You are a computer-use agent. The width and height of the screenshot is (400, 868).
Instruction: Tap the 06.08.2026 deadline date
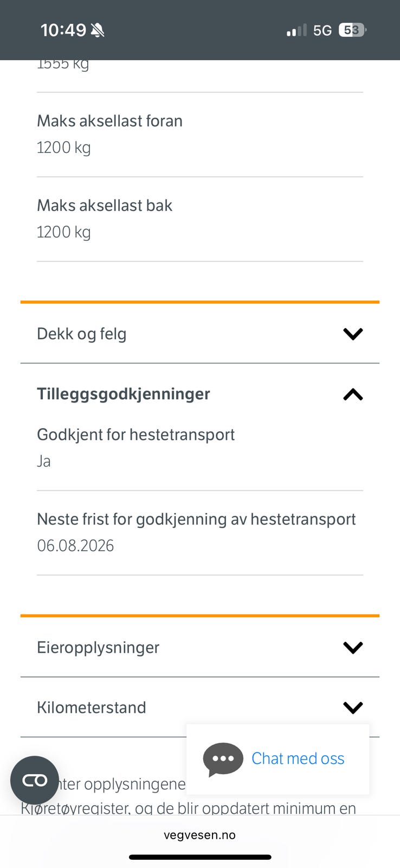(x=75, y=545)
